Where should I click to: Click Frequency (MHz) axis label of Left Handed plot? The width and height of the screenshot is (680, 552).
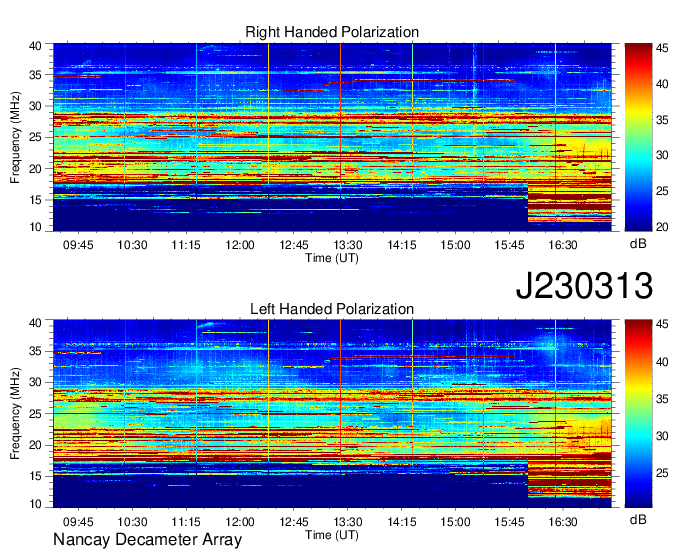(x=15, y=414)
